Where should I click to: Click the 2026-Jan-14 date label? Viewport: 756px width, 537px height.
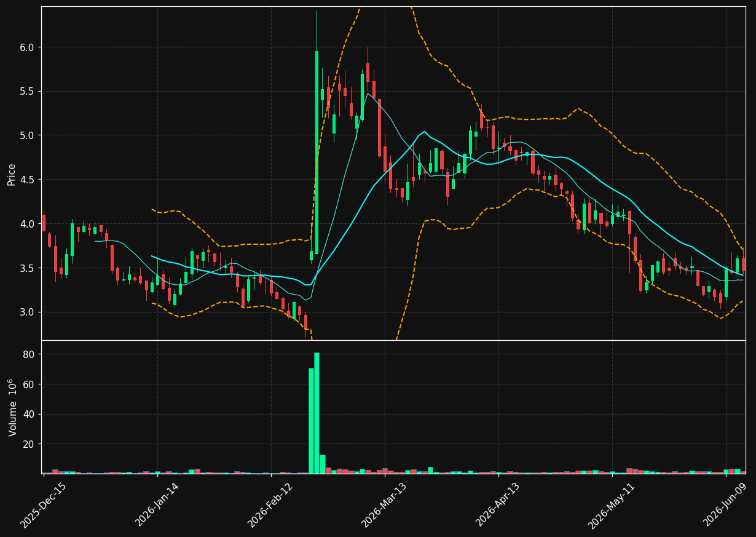(157, 506)
